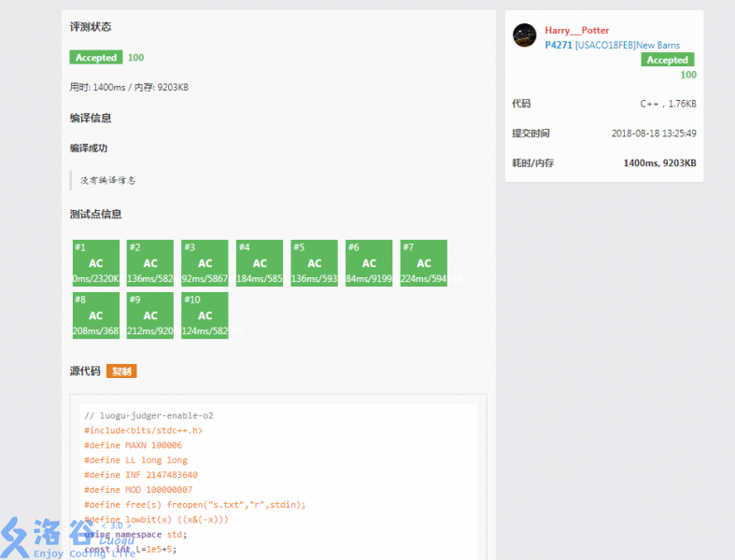Click test case #5 AC tile
The width and height of the screenshot is (735, 560).
(x=314, y=263)
